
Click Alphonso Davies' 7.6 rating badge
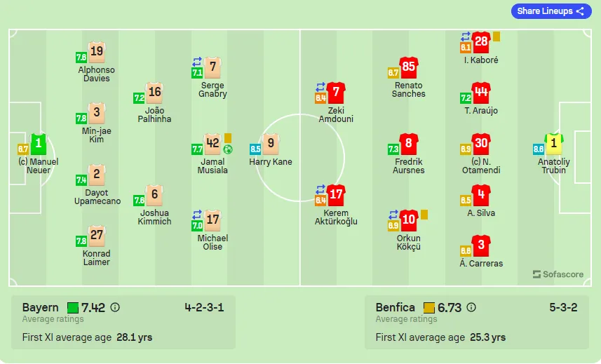coord(81,58)
